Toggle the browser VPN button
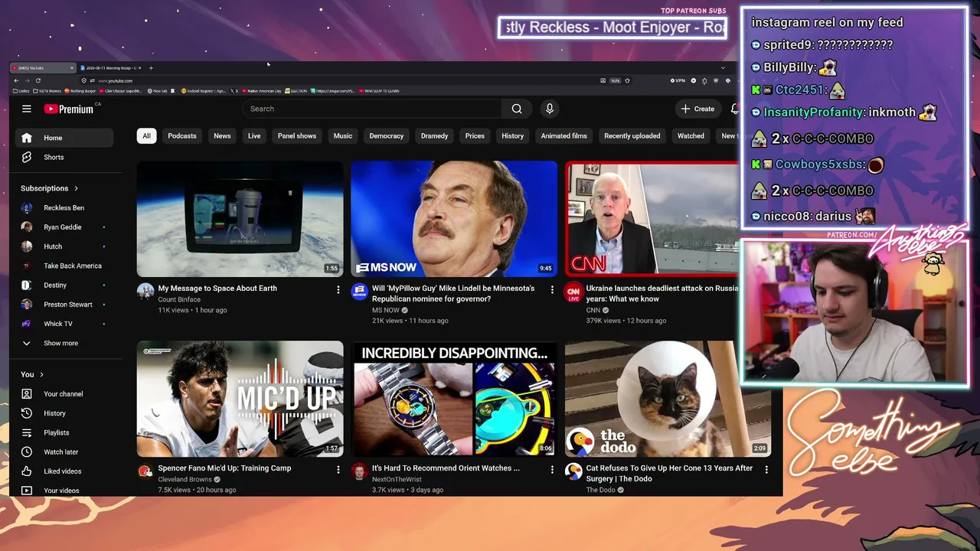This screenshot has height=551, width=980. (x=678, y=80)
